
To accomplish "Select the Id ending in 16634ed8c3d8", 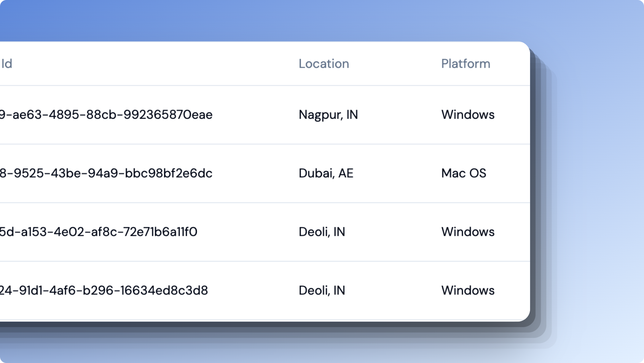I will tap(104, 290).
